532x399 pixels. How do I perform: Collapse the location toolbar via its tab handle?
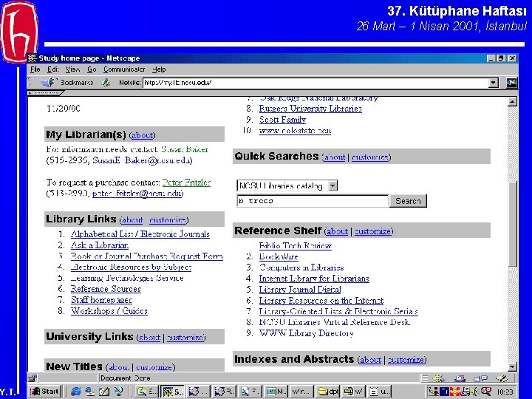click(x=46, y=92)
